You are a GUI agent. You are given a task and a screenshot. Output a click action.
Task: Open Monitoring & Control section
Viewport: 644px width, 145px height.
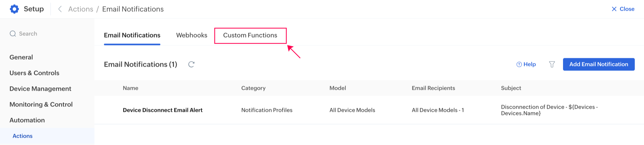pos(41,105)
